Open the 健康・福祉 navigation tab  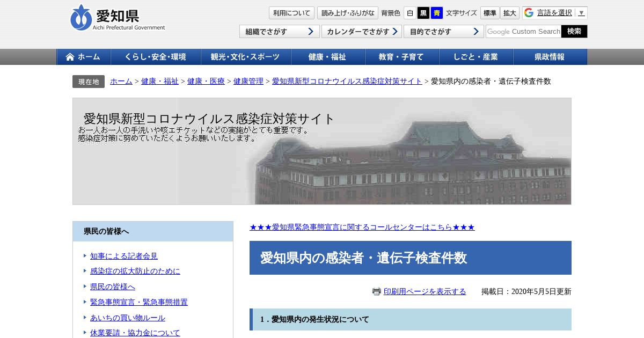pyautogui.click(x=328, y=57)
